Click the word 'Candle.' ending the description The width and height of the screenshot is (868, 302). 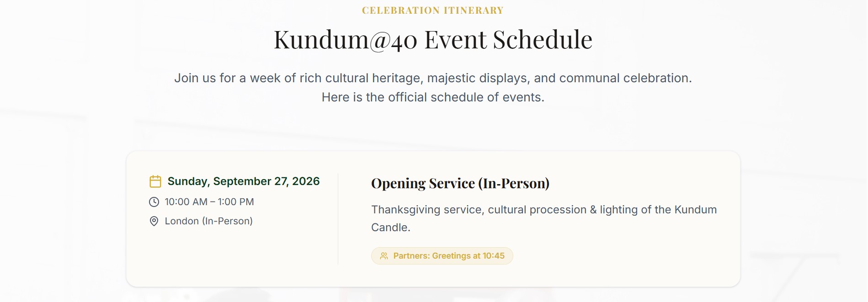[390, 228]
